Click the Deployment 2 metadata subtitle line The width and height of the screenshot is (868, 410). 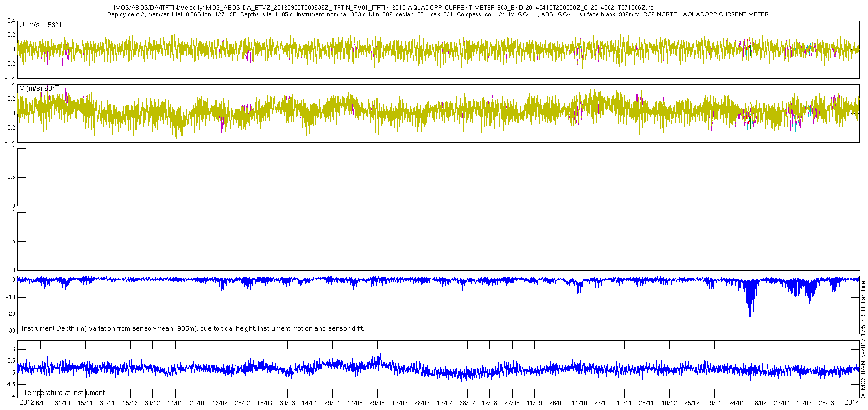437,14
